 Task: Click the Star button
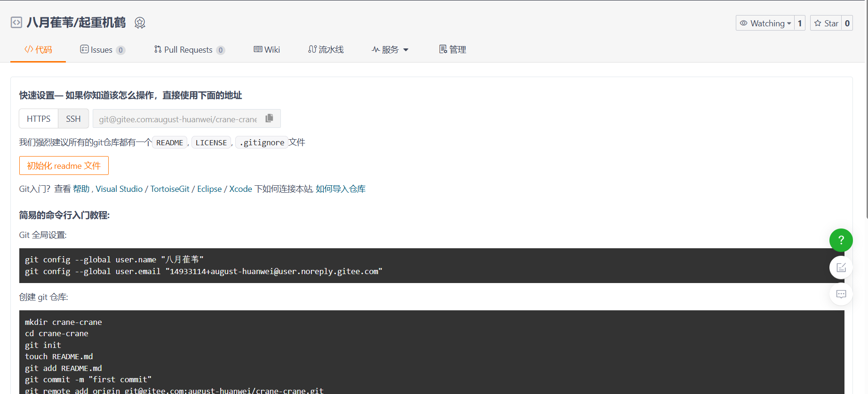[x=826, y=23]
